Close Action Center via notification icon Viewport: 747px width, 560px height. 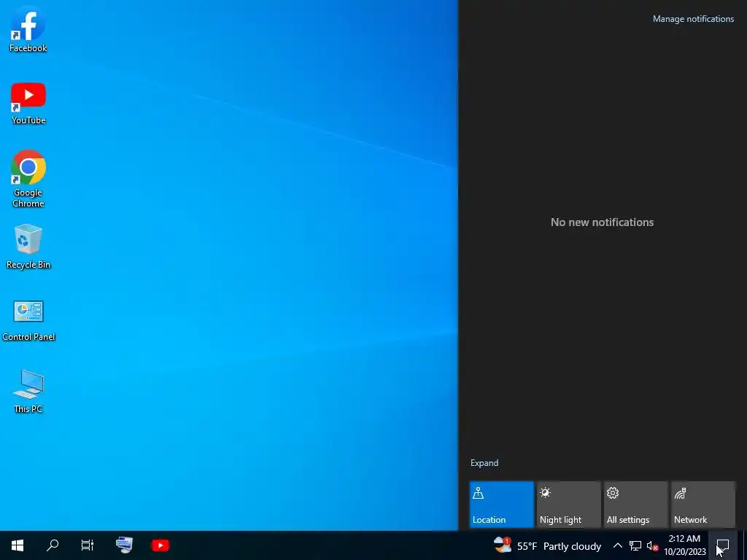723,545
